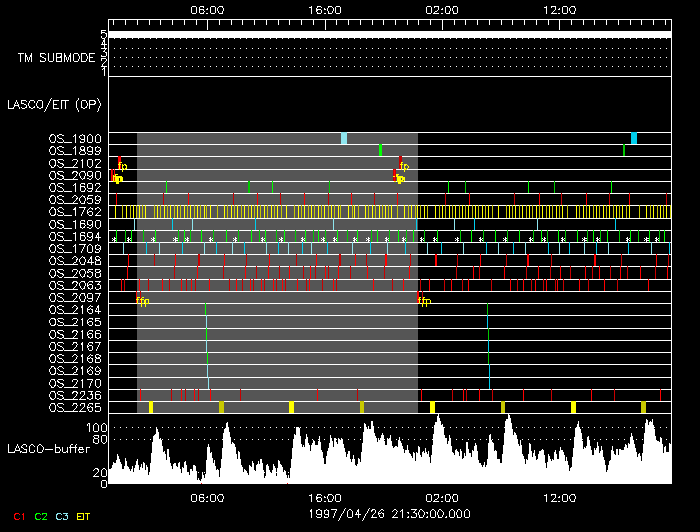Select the yellow C3 legend label
Image resolution: width=700 pixels, height=532 pixels.
click(63, 516)
